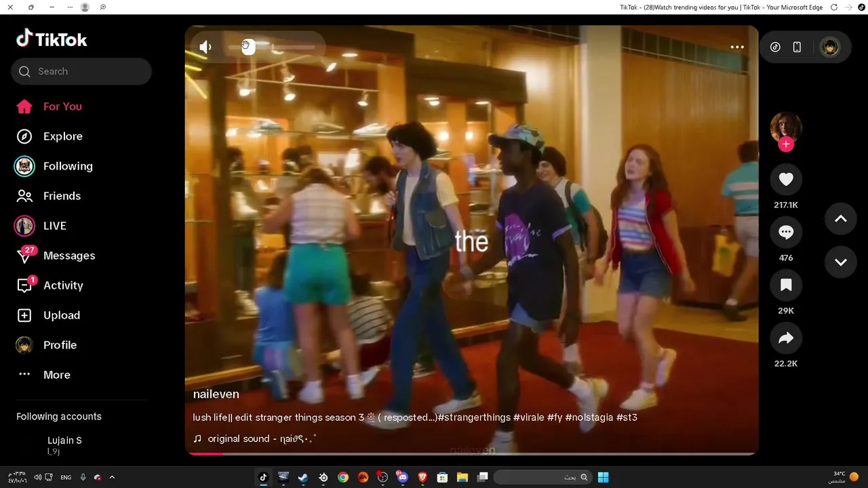Seek on the video progress bar
This screenshot has width=868, height=488.
pyautogui.click(x=471, y=453)
